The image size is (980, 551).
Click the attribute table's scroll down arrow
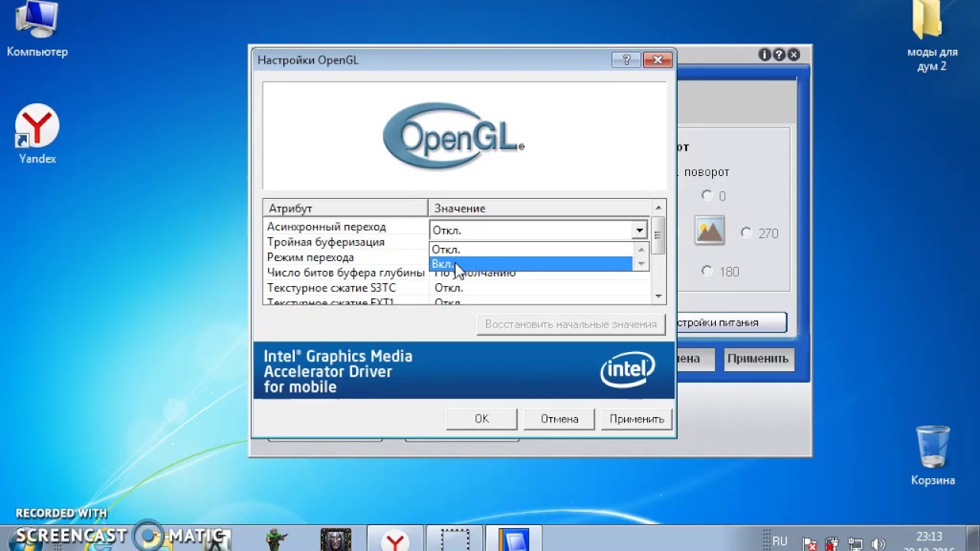(658, 296)
